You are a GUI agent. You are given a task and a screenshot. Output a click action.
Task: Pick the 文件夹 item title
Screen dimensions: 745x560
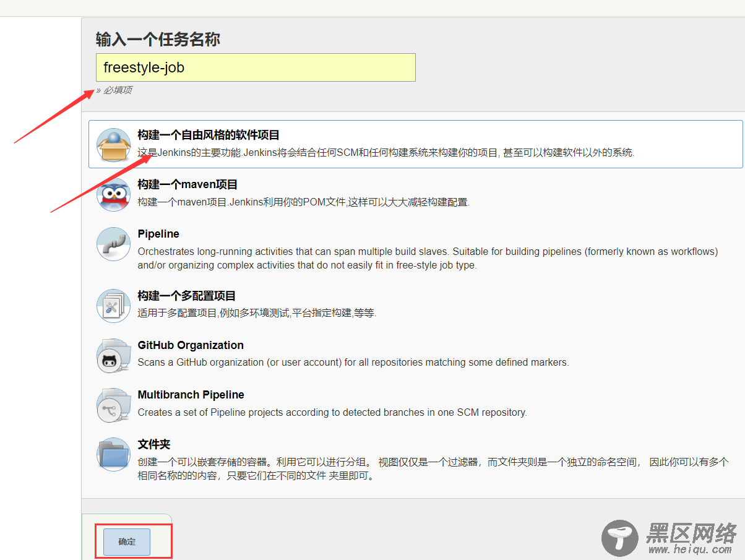point(154,444)
